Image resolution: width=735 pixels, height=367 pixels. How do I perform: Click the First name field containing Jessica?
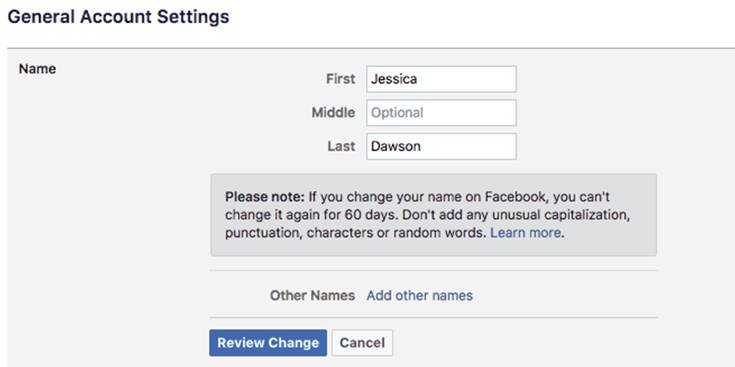(441, 79)
